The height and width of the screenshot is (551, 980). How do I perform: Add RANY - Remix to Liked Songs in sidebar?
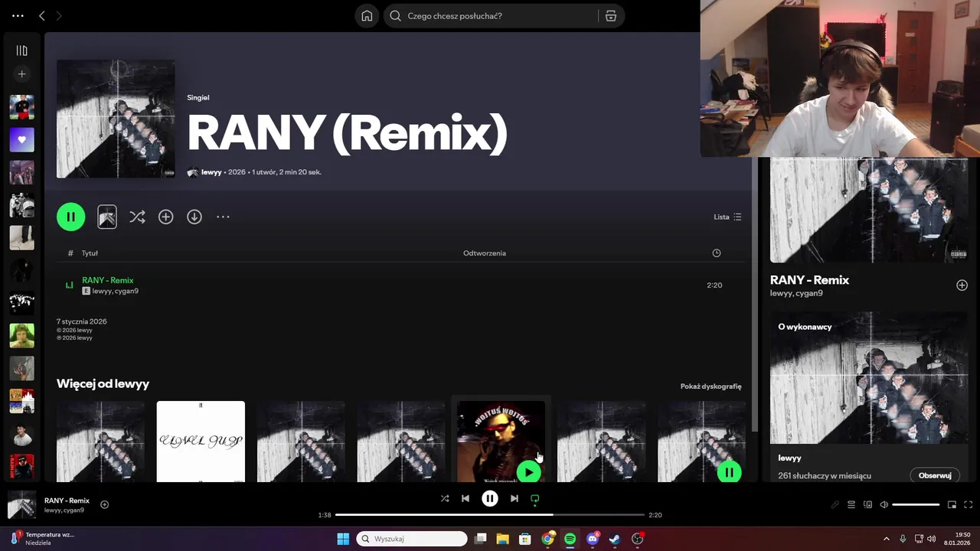point(962,285)
